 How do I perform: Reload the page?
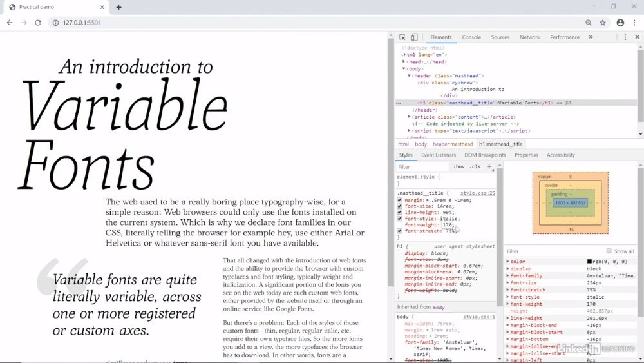click(x=38, y=23)
